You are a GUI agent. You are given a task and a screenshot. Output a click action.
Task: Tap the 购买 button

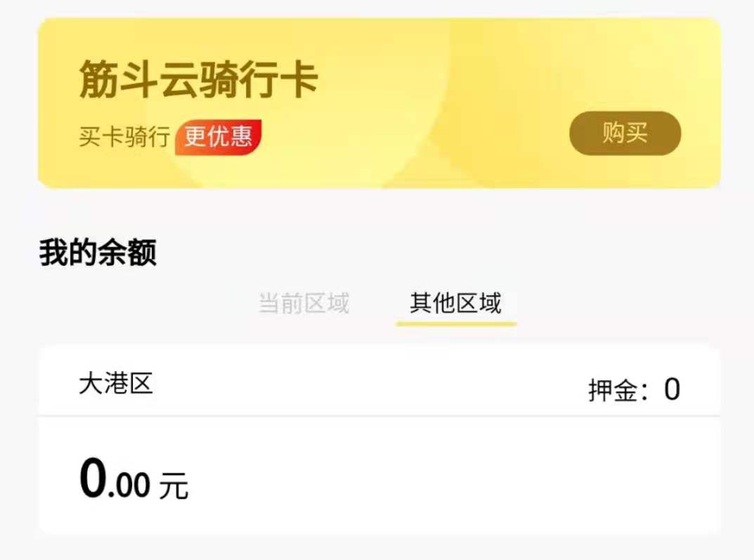click(x=625, y=134)
